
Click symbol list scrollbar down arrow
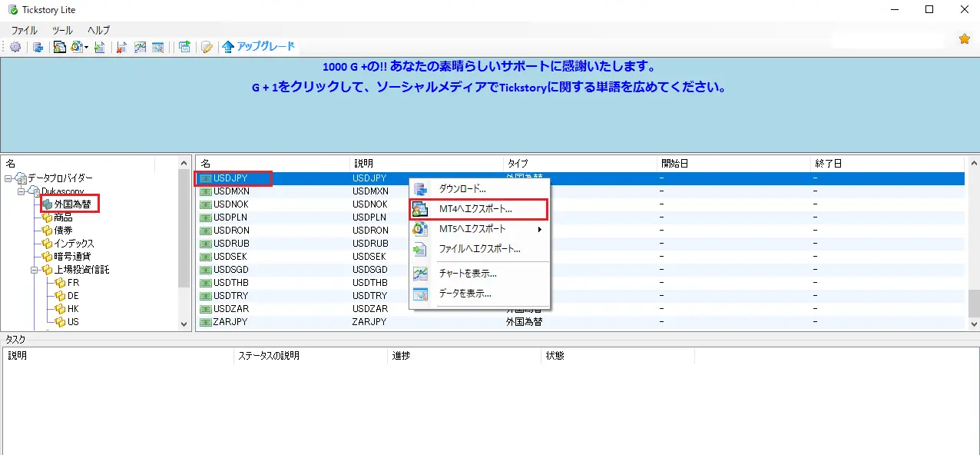[x=974, y=324]
